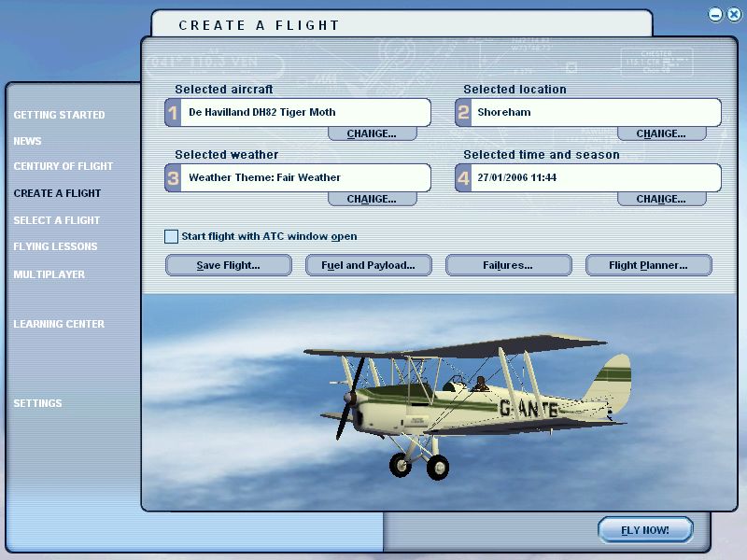Image resolution: width=747 pixels, height=560 pixels.
Task: Start the flight with Fly Now!
Action: pos(645,529)
